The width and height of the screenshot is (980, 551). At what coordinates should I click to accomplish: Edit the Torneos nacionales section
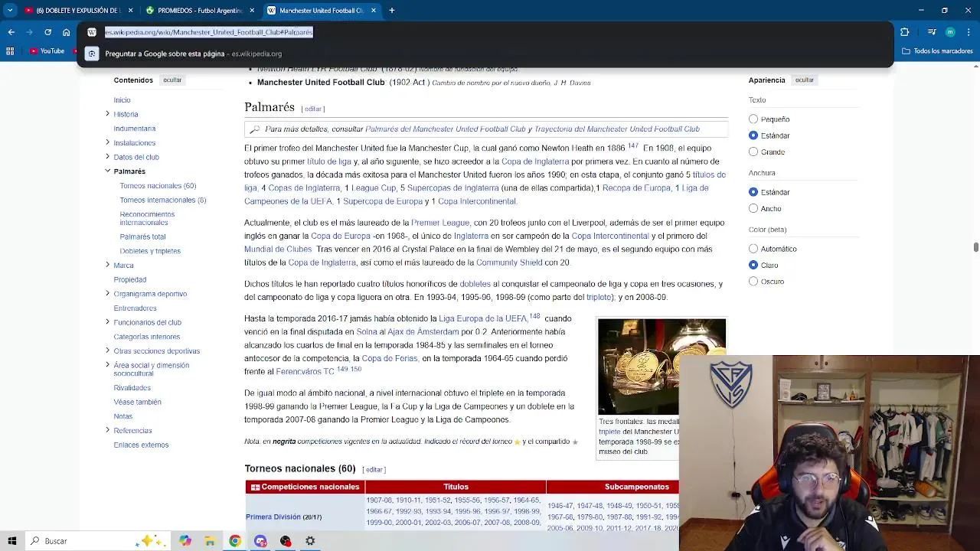374,469
